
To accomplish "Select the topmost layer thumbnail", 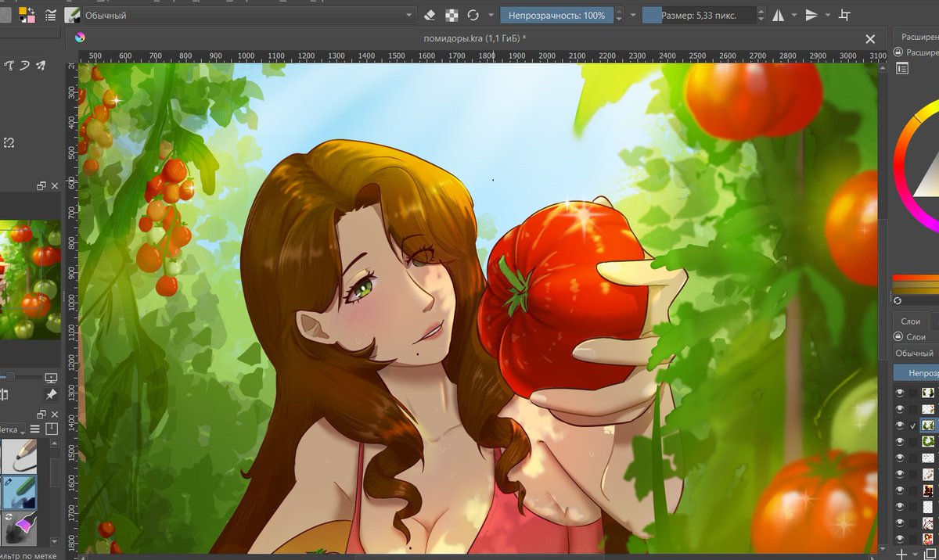I will point(929,392).
